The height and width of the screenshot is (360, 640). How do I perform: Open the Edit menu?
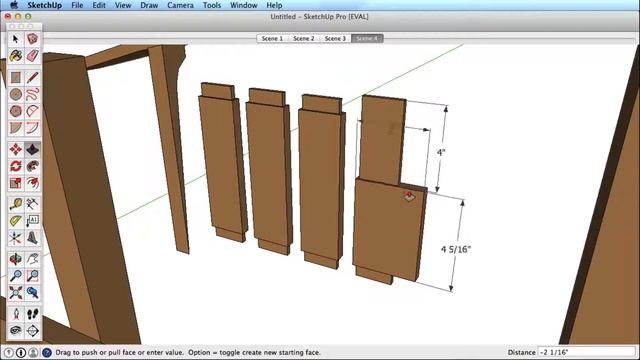pyautogui.click(x=99, y=5)
